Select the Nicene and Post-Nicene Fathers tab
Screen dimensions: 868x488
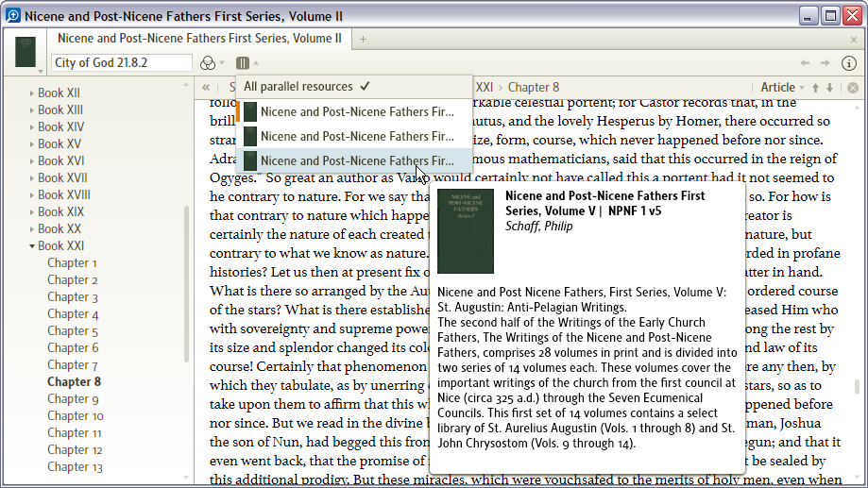tap(199, 38)
